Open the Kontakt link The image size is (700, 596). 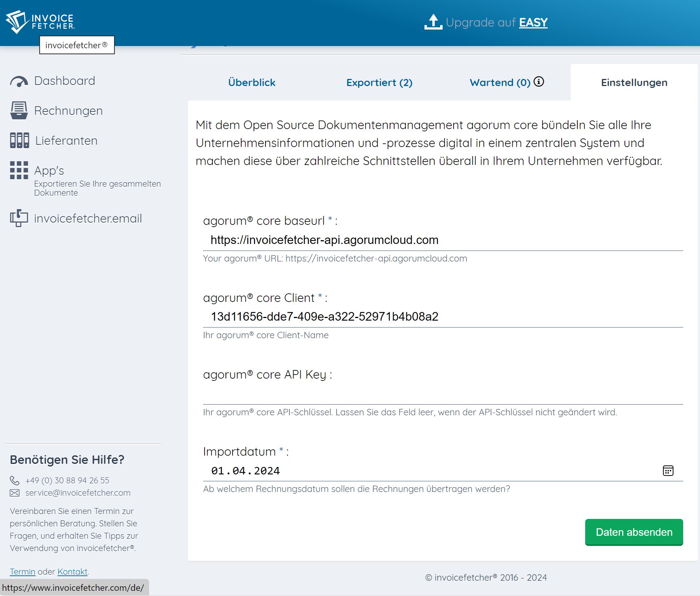click(x=73, y=572)
